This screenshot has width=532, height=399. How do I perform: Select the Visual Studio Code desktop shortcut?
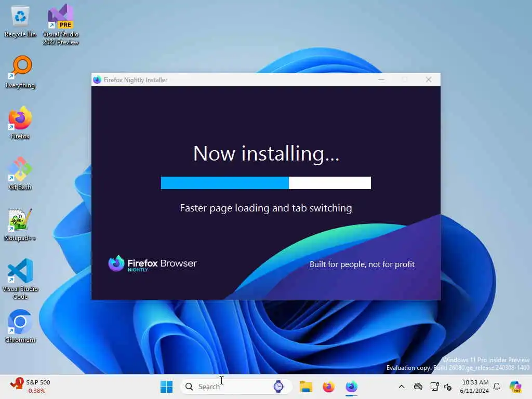tap(20, 279)
